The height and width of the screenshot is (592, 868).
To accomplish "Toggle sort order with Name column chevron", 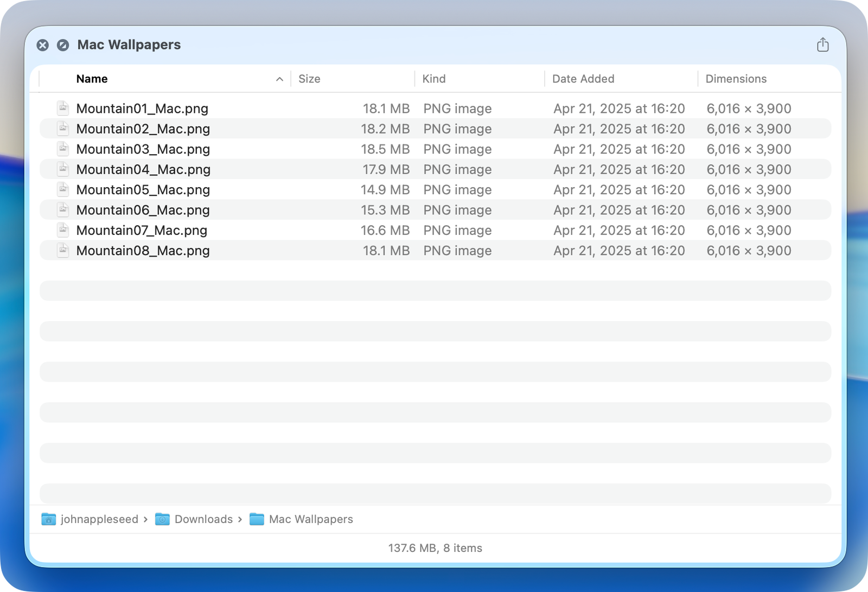I will (x=279, y=79).
